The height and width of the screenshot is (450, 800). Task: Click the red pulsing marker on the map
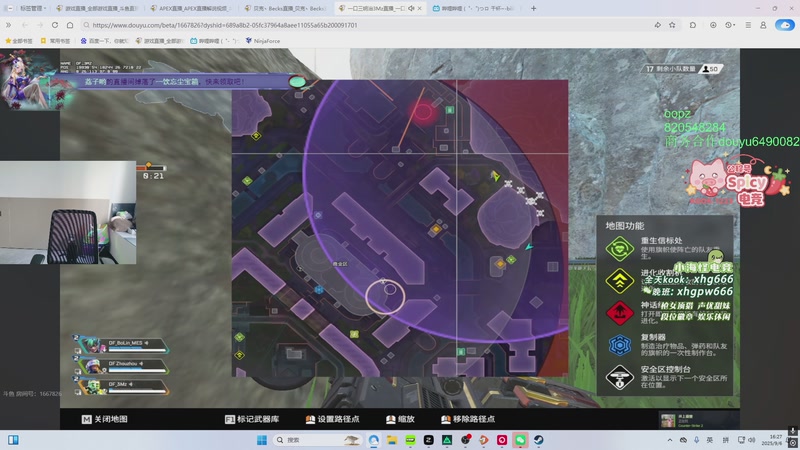click(423, 111)
